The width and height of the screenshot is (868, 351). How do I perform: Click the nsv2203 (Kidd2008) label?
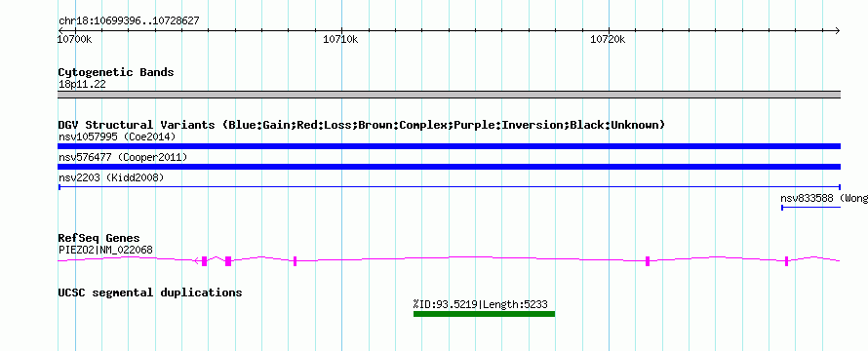(111, 177)
